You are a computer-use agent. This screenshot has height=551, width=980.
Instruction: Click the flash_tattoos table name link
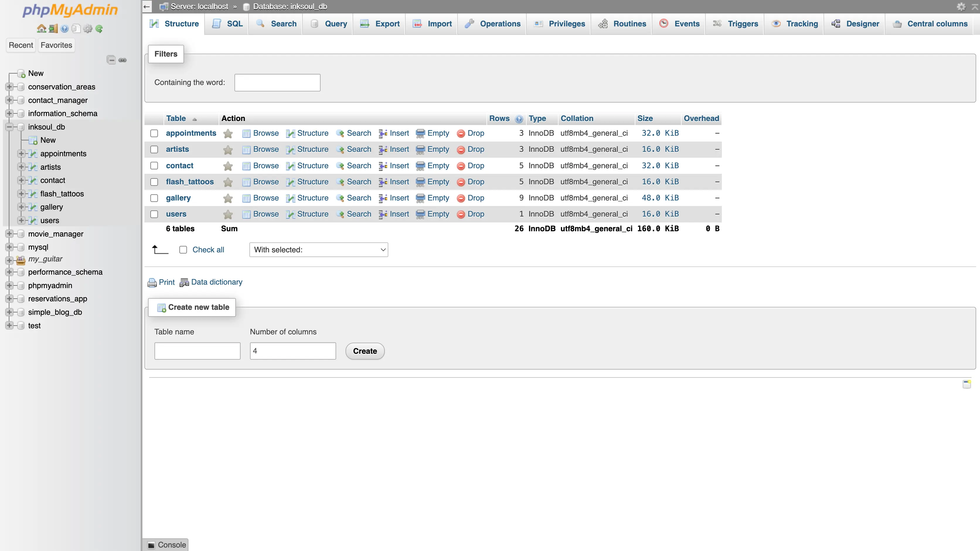pos(190,182)
